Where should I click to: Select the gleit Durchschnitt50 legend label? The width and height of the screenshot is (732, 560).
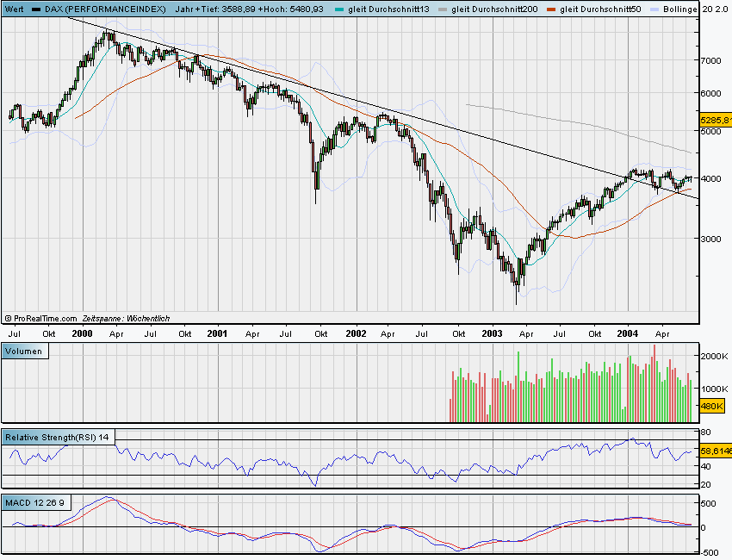600,9
